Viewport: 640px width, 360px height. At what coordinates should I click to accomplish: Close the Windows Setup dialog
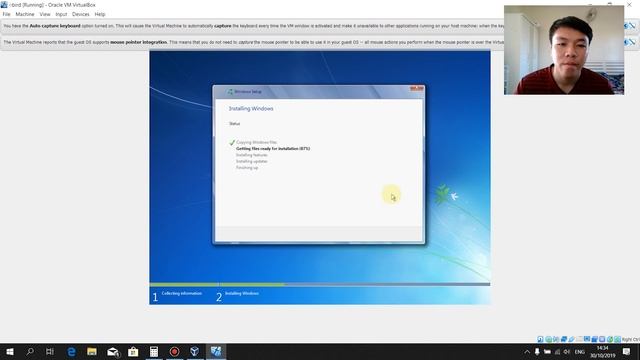click(416, 88)
